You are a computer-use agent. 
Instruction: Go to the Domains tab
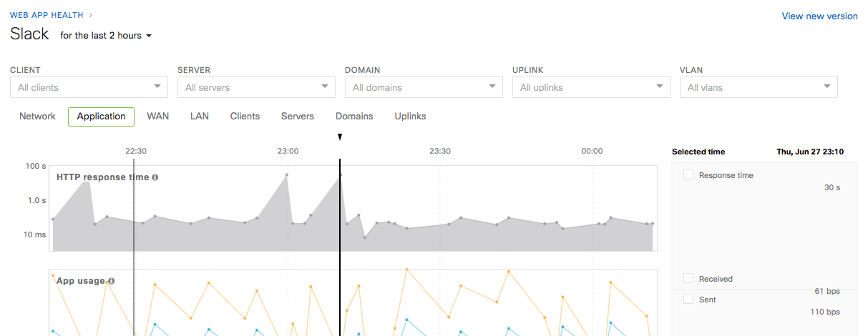[354, 116]
